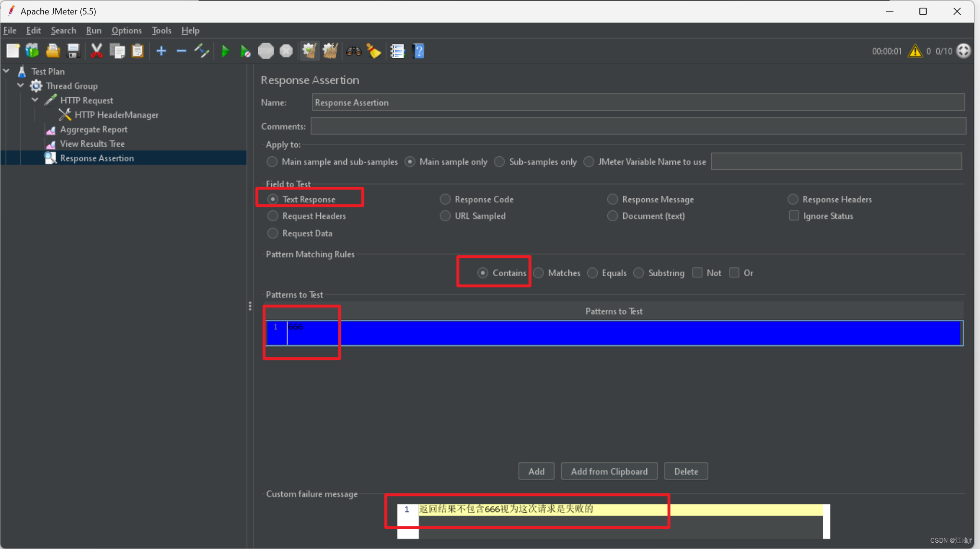
Task: Collapse the Thread Group tree node
Action: click(x=21, y=86)
